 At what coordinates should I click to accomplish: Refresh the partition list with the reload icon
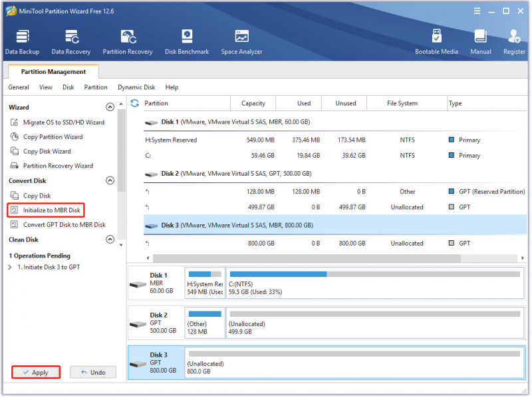(135, 103)
